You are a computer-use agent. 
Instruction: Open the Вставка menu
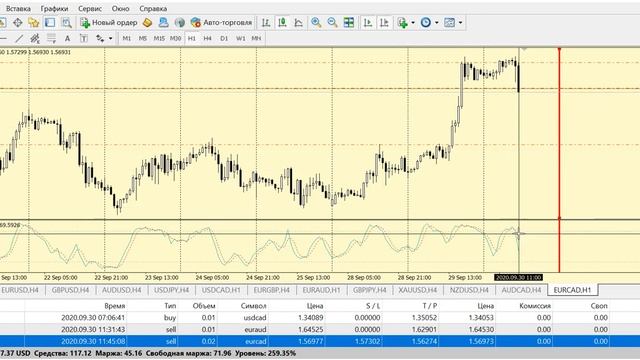click(18, 9)
